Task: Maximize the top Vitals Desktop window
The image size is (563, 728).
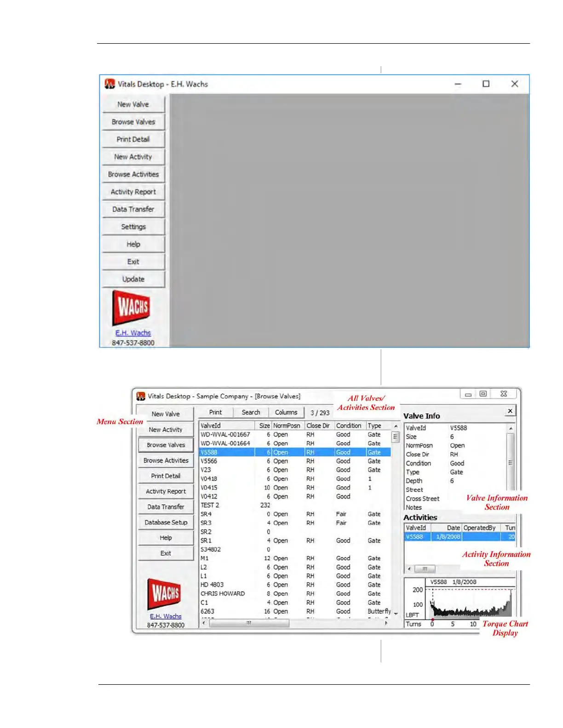Action: point(486,84)
